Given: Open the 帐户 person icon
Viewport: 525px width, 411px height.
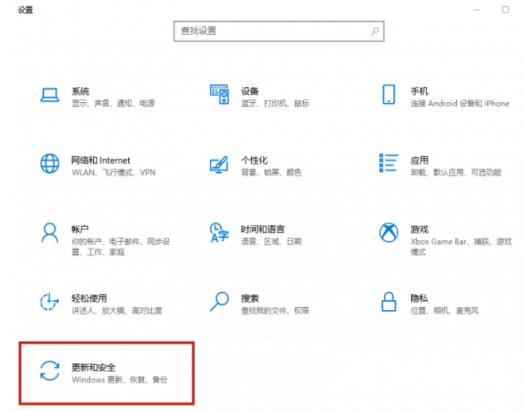Looking at the screenshot, I should pyautogui.click(x=50, y=233).
